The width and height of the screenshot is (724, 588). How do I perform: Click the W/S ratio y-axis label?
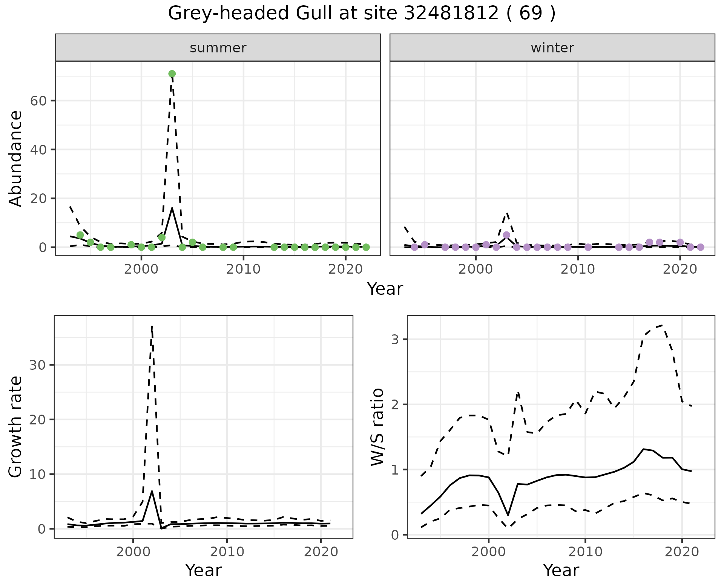377,427
